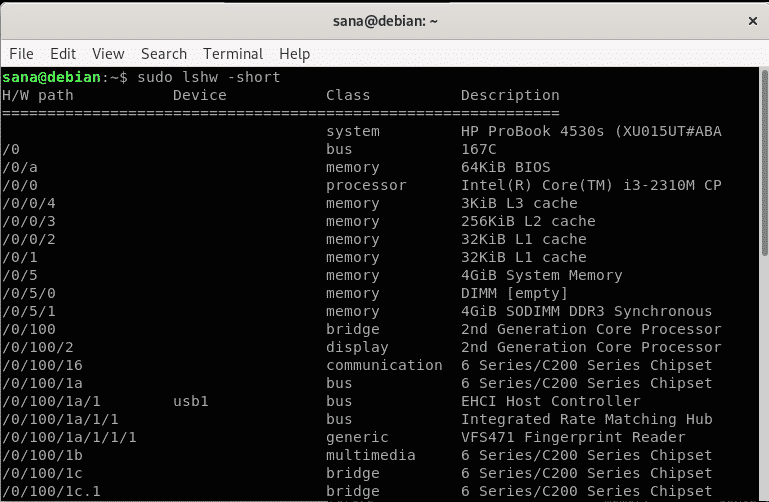Open the View menu
769x502 pixels.
(108, 53)
